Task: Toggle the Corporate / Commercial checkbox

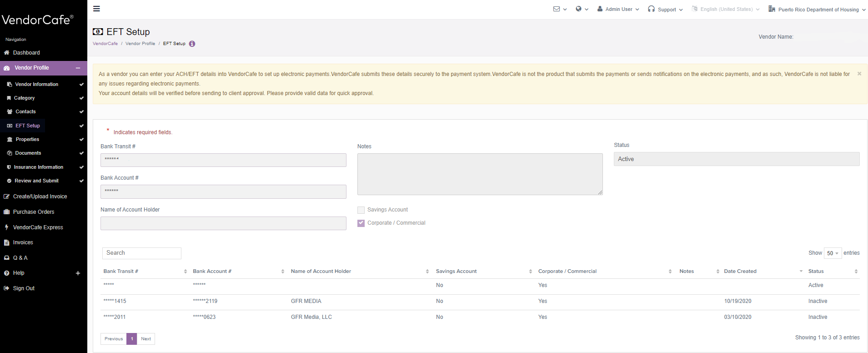Action: point(361,223)
